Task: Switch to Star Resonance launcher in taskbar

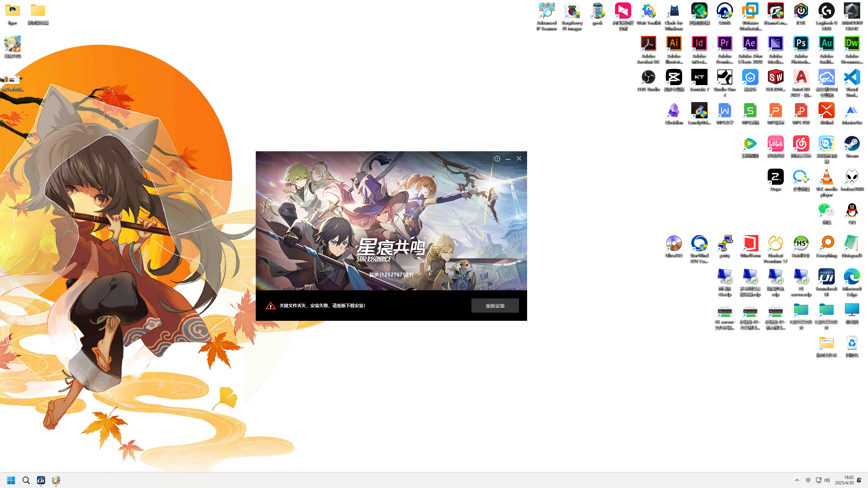Action: pos(56,480)
